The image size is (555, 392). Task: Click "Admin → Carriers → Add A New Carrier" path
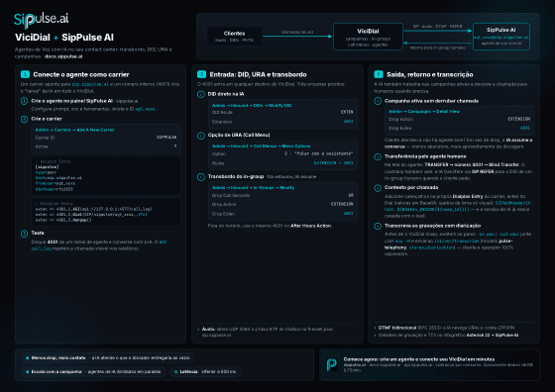point(74,130)
